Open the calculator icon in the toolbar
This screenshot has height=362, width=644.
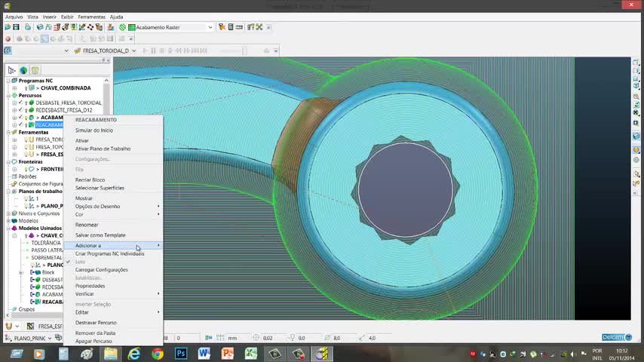[x=231, y=27]
